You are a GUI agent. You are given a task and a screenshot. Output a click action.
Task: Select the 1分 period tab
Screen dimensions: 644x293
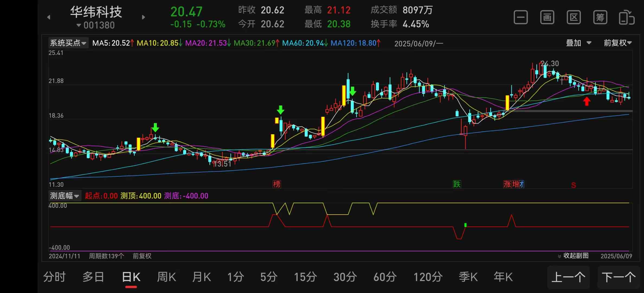click(236, 277)
